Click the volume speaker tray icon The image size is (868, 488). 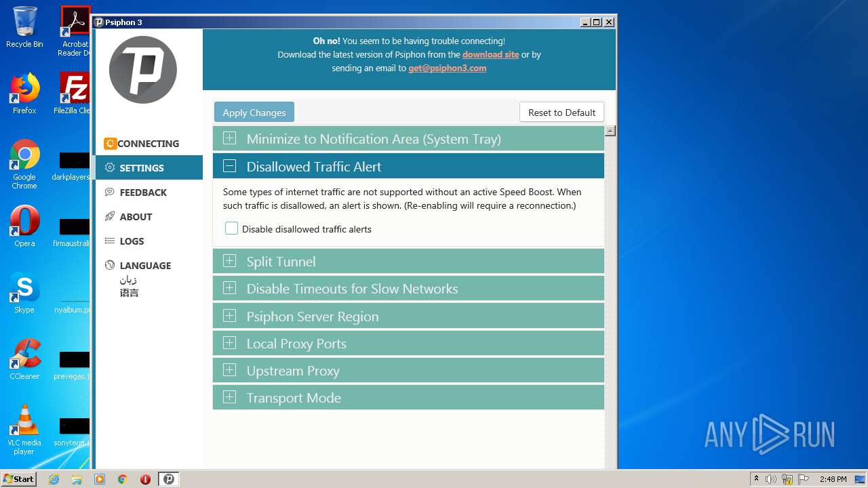point(771,479)
